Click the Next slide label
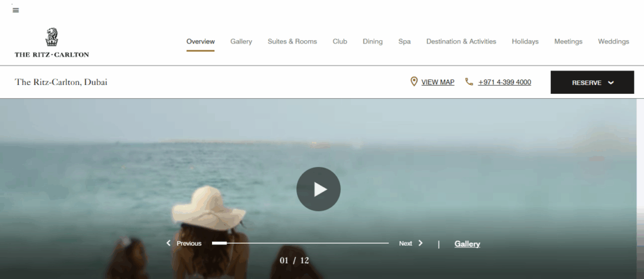 point(406,244)
